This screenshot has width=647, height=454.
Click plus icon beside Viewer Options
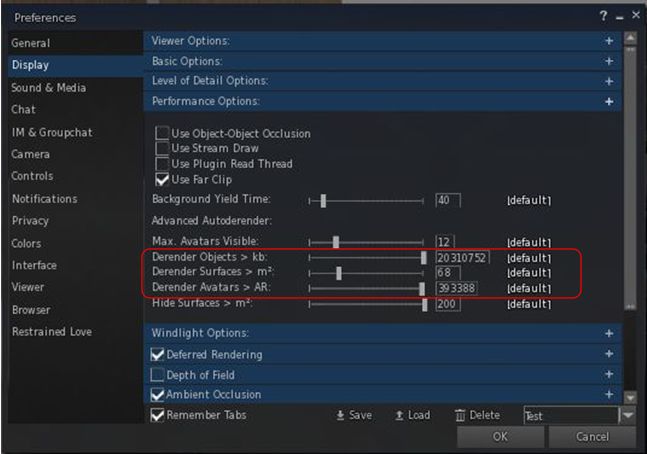tap(608, 41)
